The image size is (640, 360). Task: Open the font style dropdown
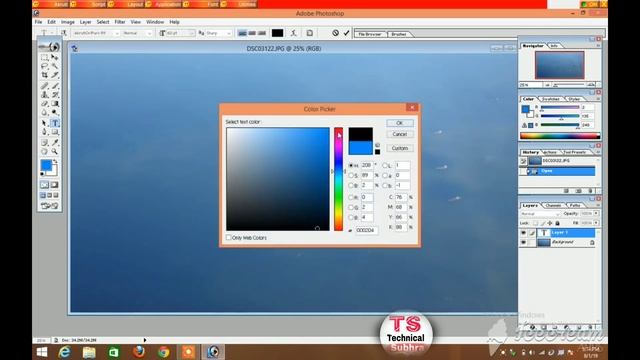click(x=149, y=33)
